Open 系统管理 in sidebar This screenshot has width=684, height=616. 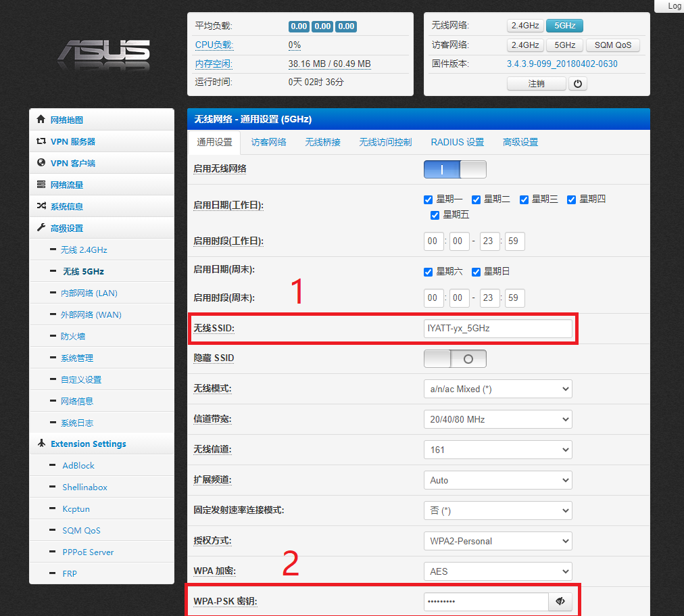(x=77, y=358)
